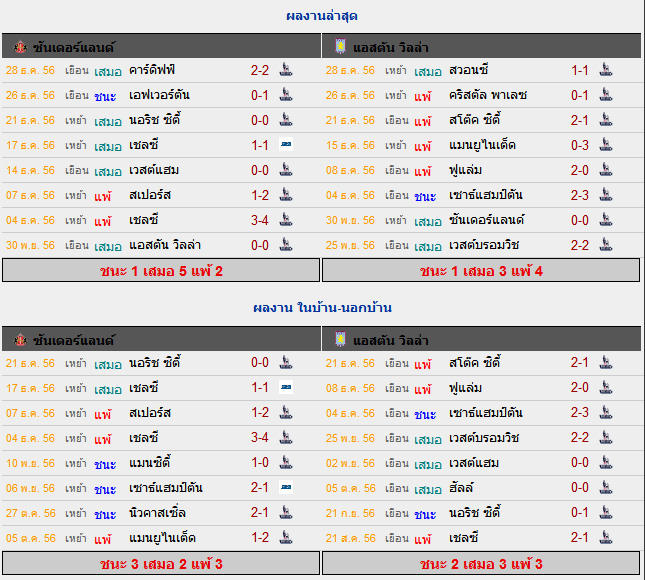
Task: Click the league icon in the คาร์ดิฟฟ์ 2-2 row
Action: coord(286,70)
